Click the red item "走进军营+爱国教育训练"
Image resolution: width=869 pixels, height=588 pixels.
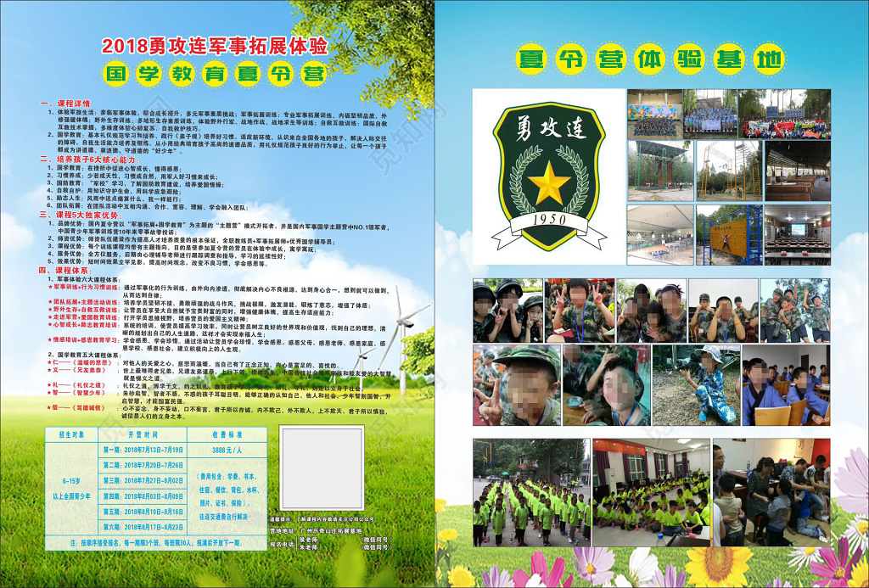(84, 317)
